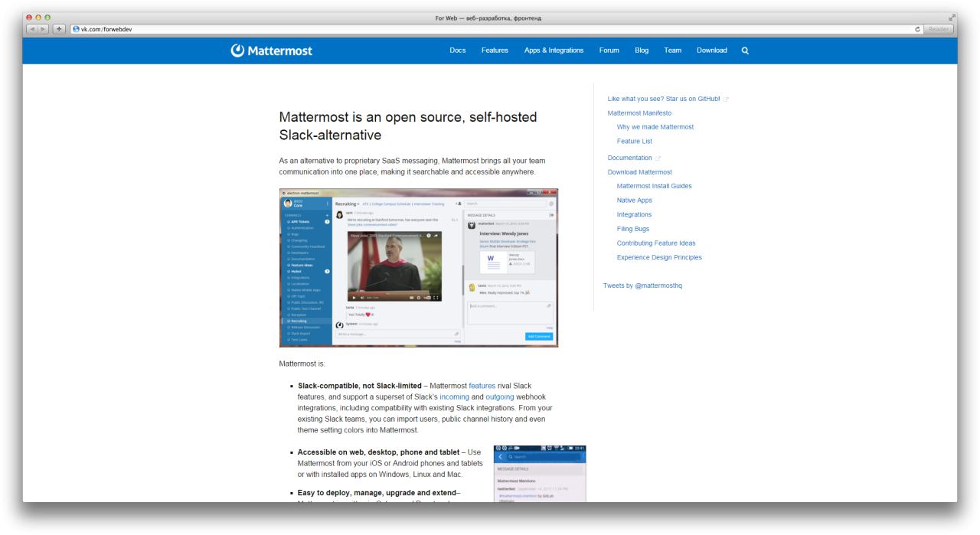Open Apps & Integrations menu item
Viewport: 980px width, 535px height.
pos(554,51)
